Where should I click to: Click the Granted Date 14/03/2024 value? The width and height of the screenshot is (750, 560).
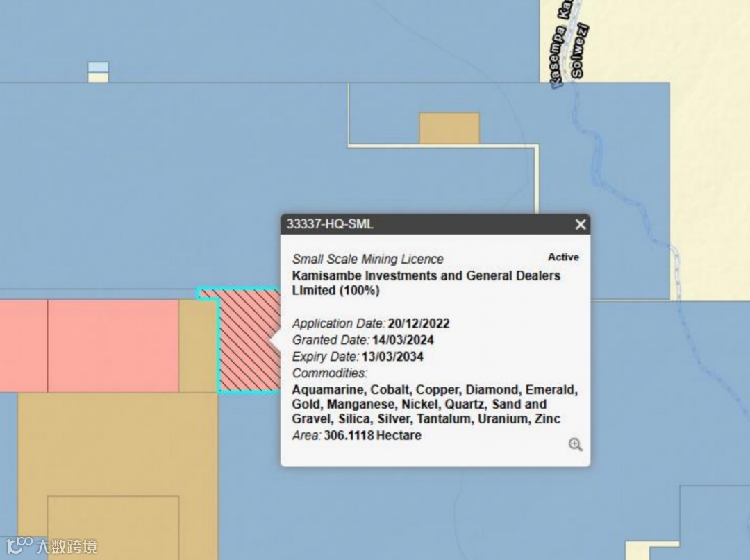click(403, 340)
